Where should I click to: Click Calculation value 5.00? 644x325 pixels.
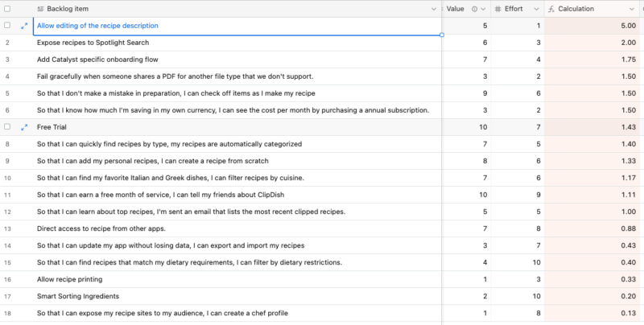tap(592, 26)
